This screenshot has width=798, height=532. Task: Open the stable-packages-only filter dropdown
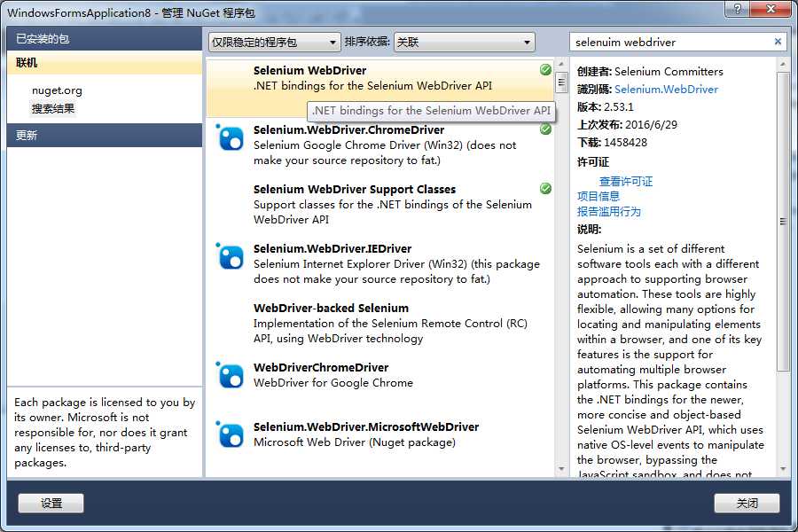click(274, 43)
